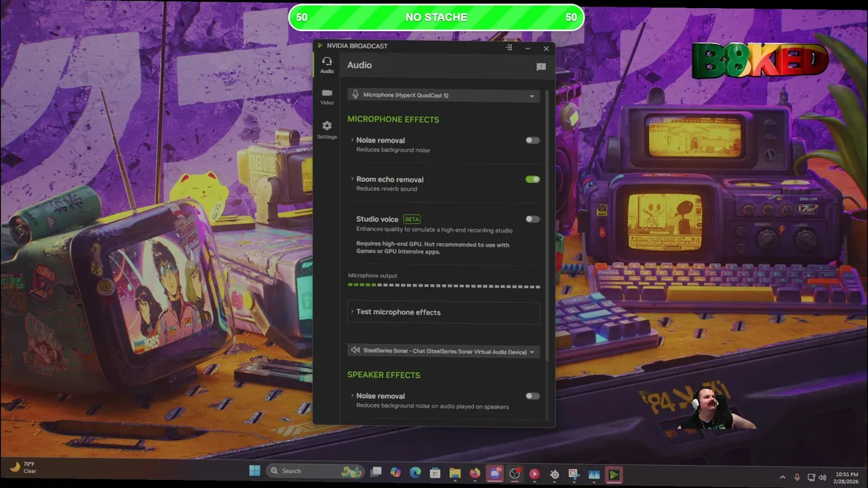Open Task View from the taskbar
The height and width of the screenshot is (488, 868).
pos(376,472)
